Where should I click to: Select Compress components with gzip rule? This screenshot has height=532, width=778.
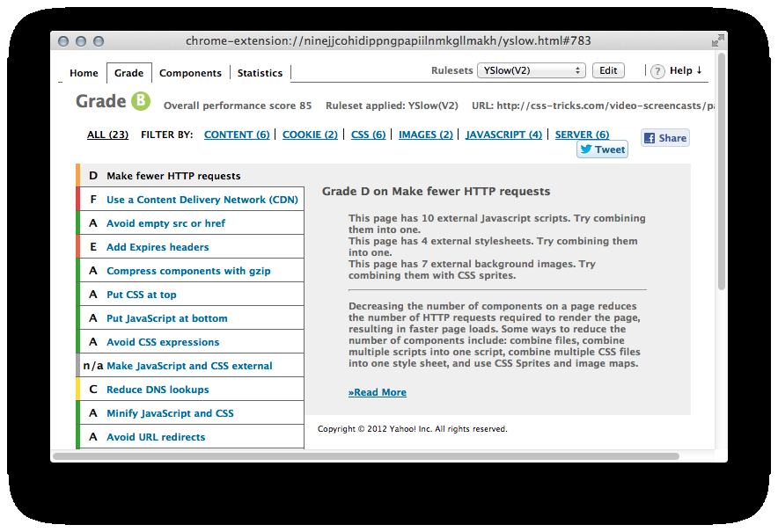pos(190,271)
